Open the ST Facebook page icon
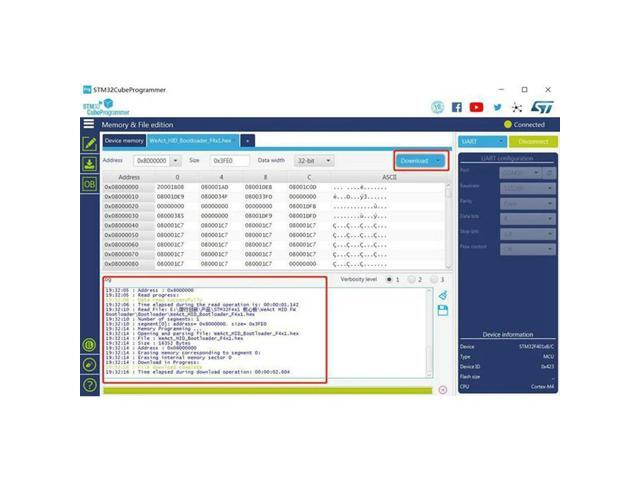This screenshot has height=480, width=640. click(457, 107)
